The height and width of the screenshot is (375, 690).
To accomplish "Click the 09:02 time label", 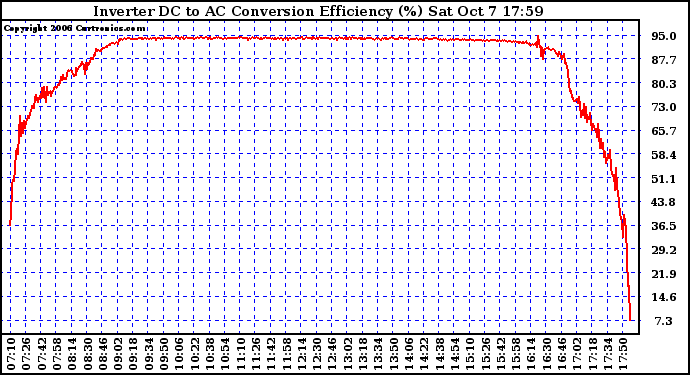I will [x=118, y=354].
